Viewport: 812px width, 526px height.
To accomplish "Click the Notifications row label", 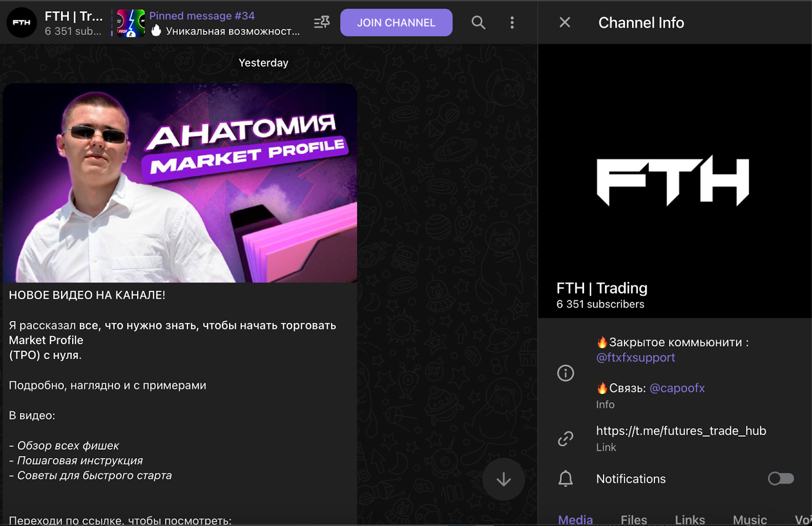I will click(631, 479).
